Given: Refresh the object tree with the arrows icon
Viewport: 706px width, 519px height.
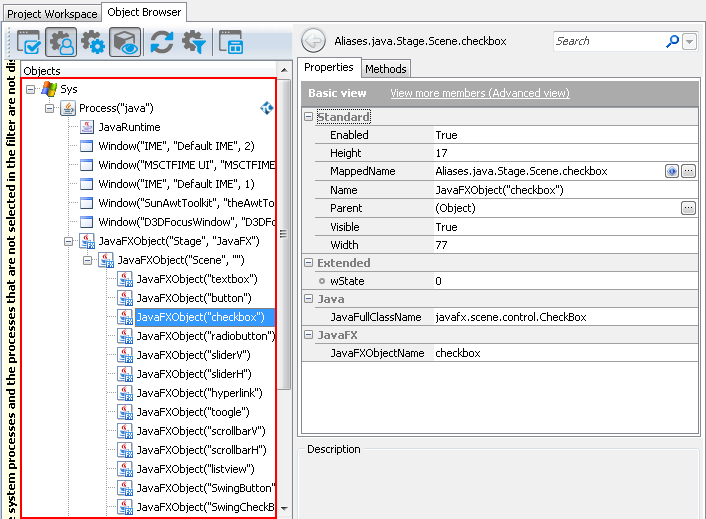Looking at the screenshot, I should 161,42.
